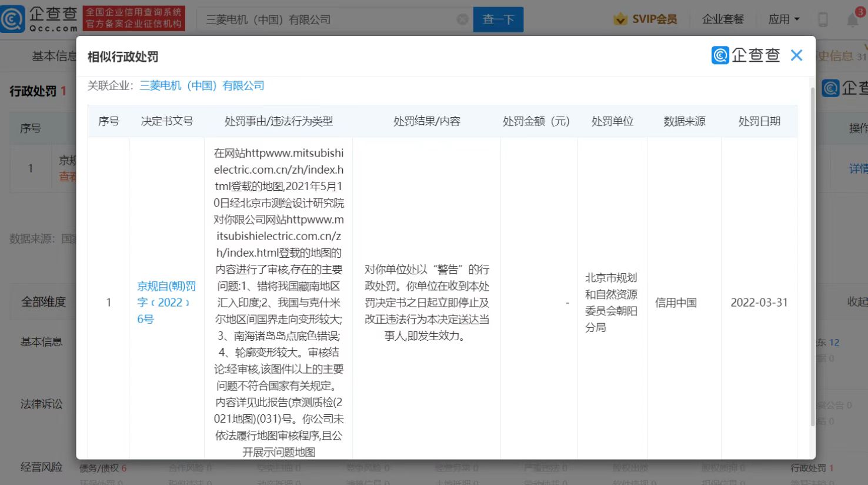
Task: Click the mobile phone icon in header
Action: 823,19
